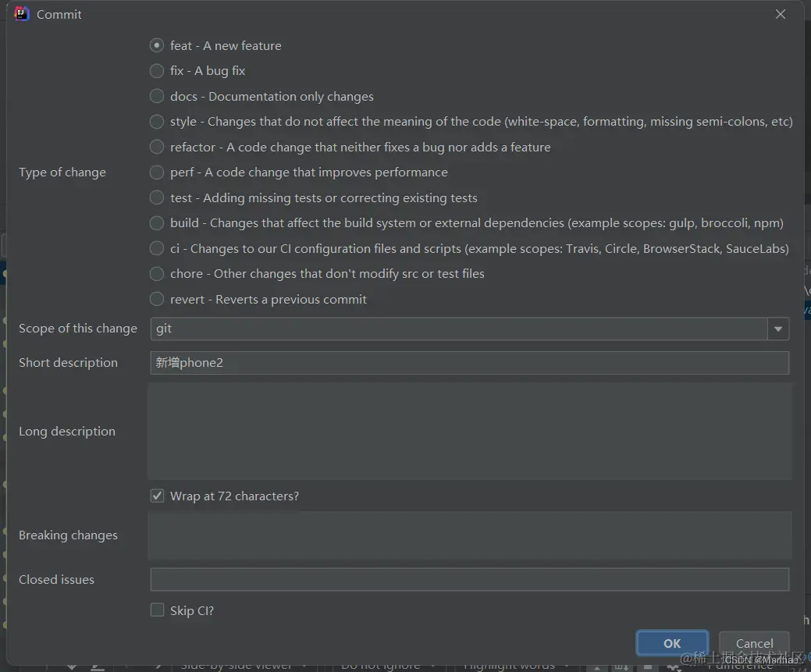Enable the 'Skip CI?' checkbox

point(157,610)
